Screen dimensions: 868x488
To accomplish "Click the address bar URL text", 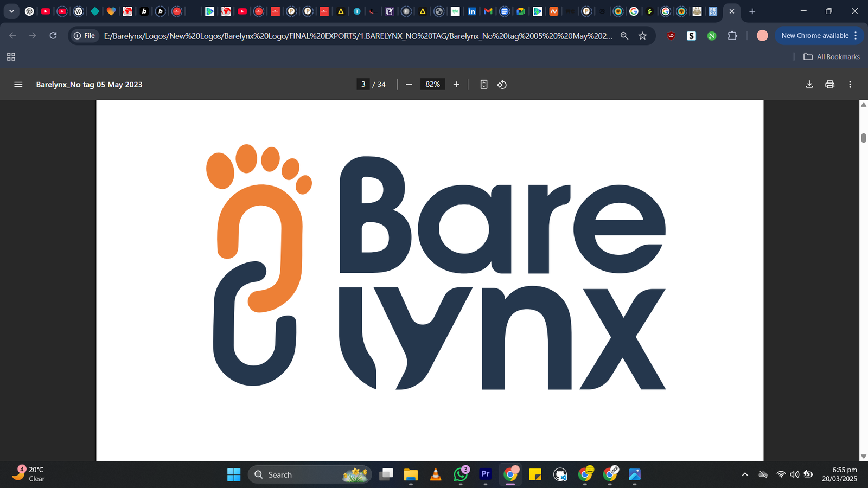I will tap(358, 36).
